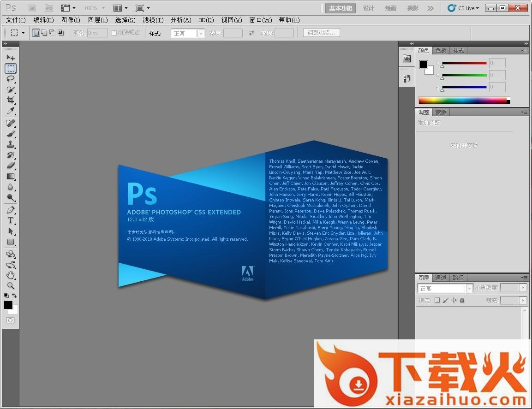This screenshot has height=409, width=532.
Task: Swap foreground and background colors
Action: [x=14, y=296]
